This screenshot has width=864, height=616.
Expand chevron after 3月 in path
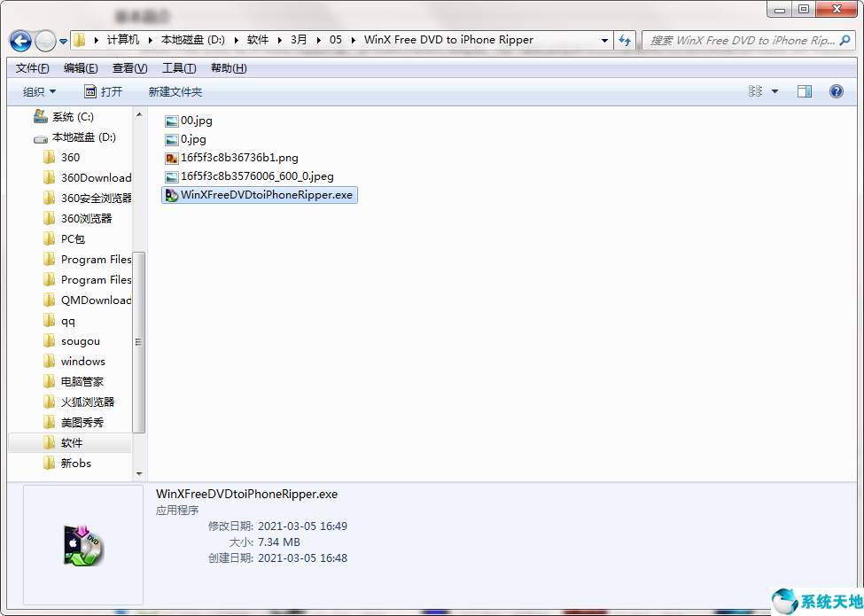[x=318, y=40]
